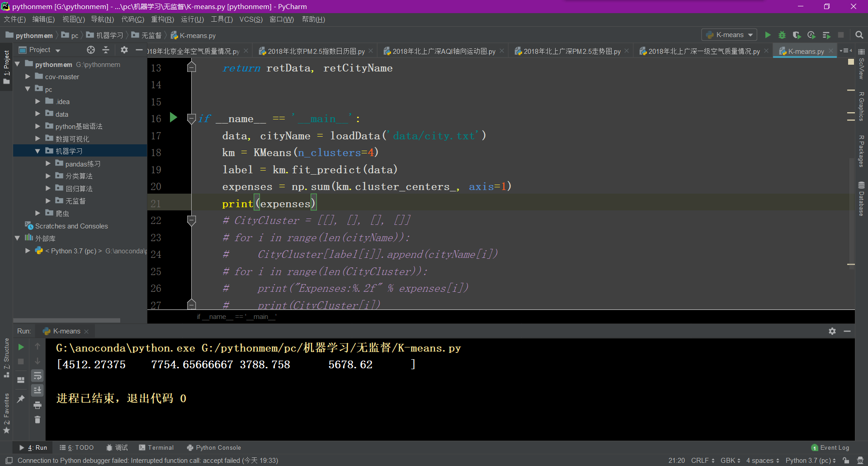Run K-means with the green toolbar play icon

(x=768, y=35)
